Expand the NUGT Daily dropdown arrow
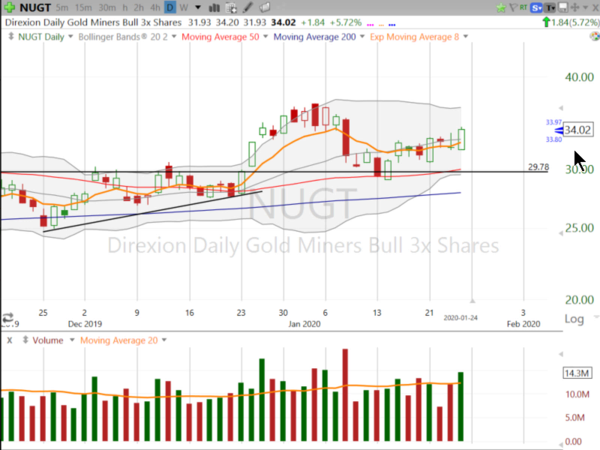Image resolution: width=600 pixels, height=450 pixels. click(70, 37)
